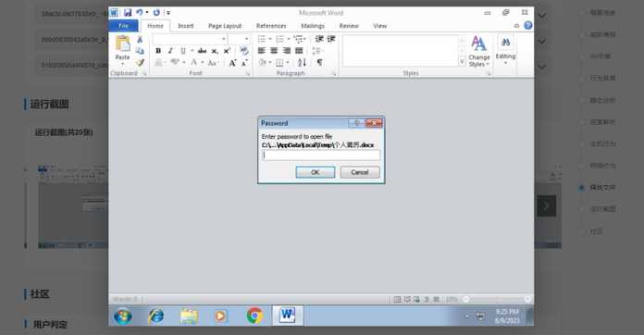Align text left in Paragraph group
This screenshot has width=644, height=335.
click(x=262, y=51)
